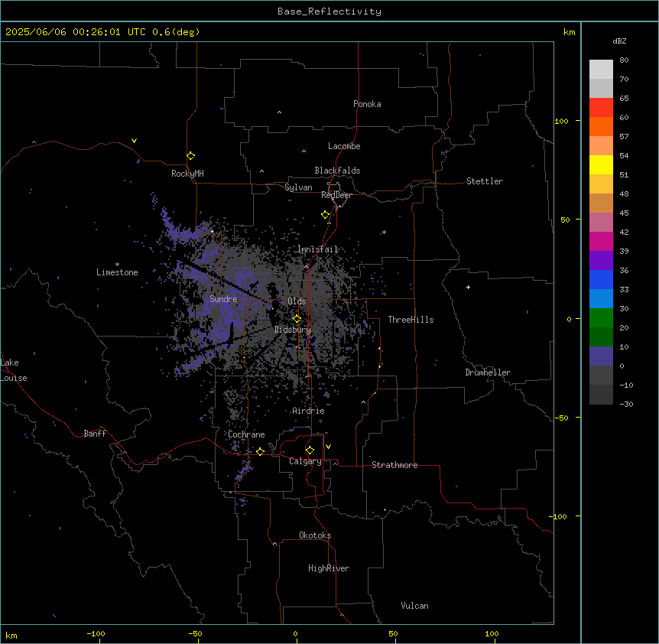Click the RedDeer city label

point(336,195)
